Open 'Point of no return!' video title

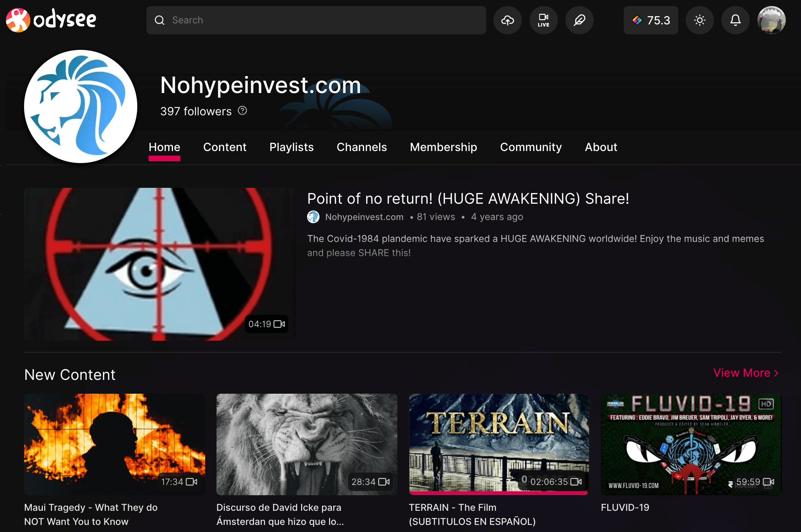point(468,199)
